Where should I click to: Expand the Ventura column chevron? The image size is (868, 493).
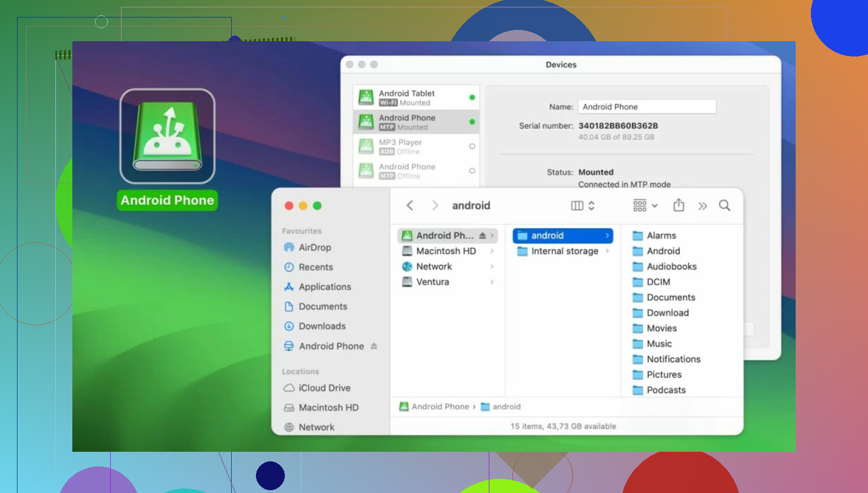point(492,282)
